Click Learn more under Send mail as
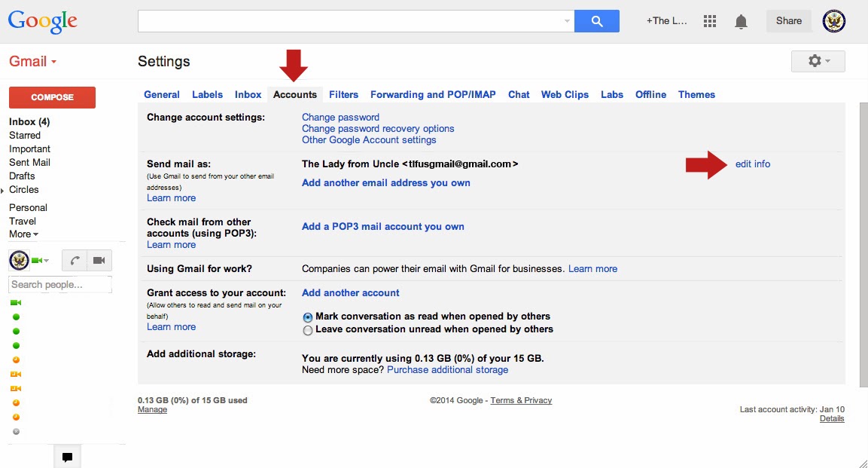The height and width of the screenshot is (468, 868). [171, 198]
